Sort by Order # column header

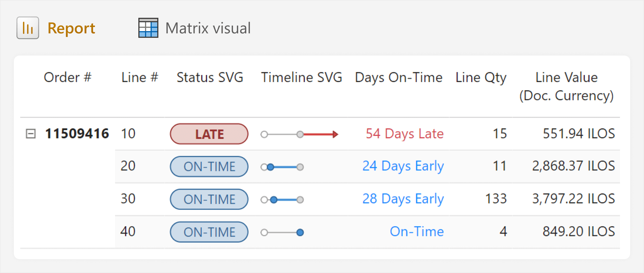point(68,77)
